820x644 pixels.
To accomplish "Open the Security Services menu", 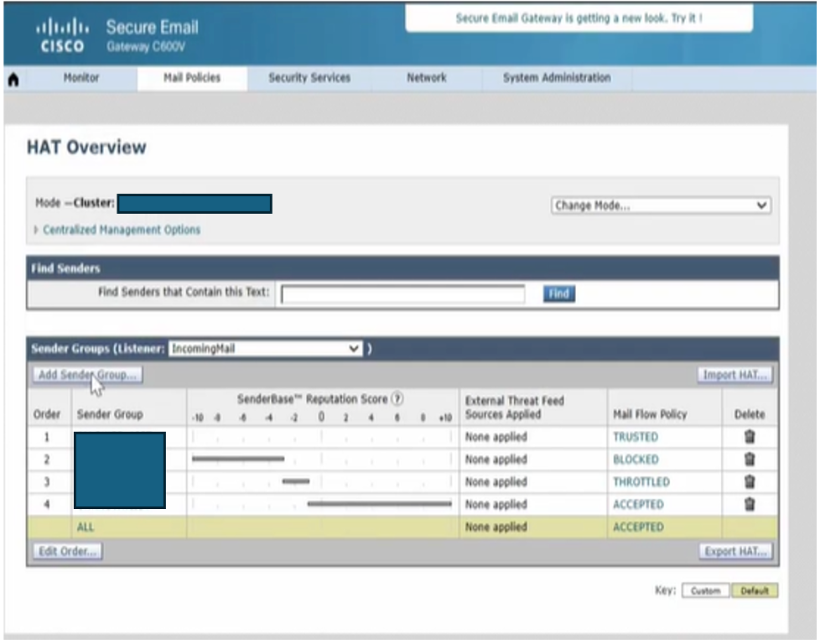I will [x=309, y=78].
